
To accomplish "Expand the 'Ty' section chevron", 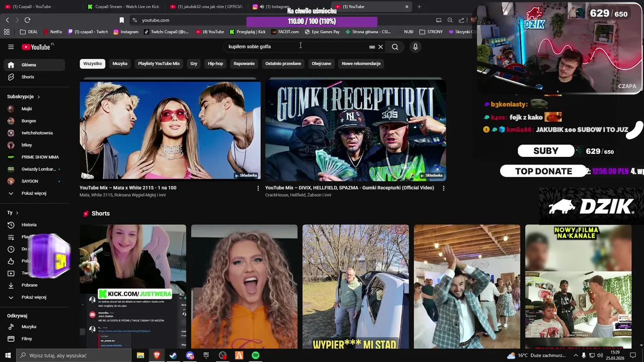I will [x=17, y=213].
